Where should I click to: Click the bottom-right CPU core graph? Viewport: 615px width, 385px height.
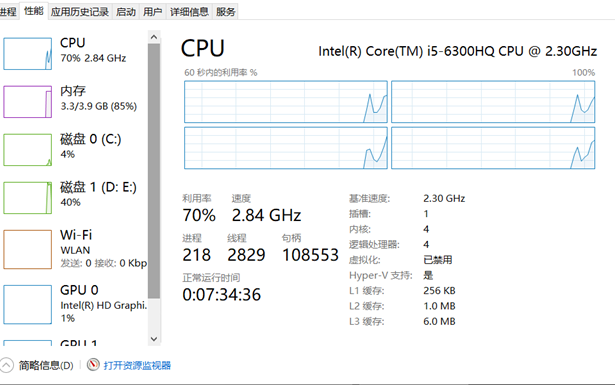pyautogui.click(x=493, y=148)
